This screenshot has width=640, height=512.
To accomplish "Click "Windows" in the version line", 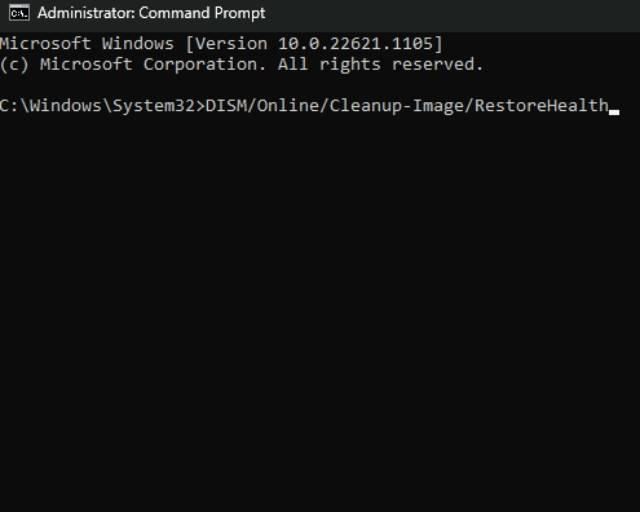I will point(136,44).
